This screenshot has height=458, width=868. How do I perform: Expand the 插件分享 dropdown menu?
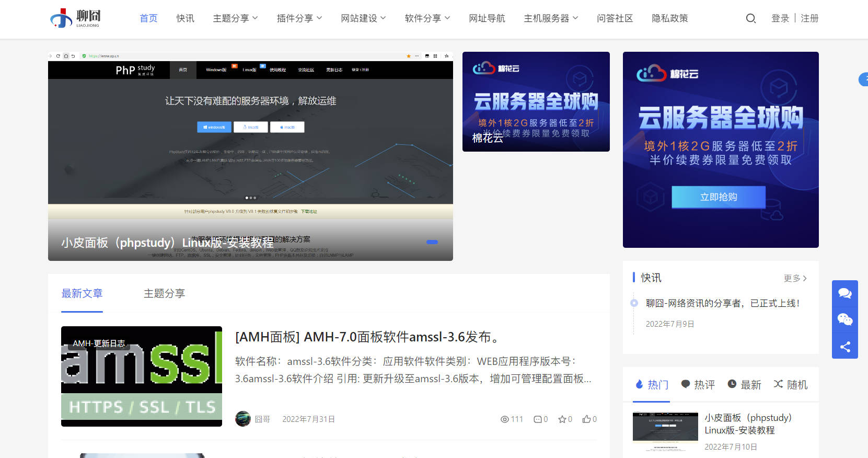pyautogui.click(x=299, y=18)
